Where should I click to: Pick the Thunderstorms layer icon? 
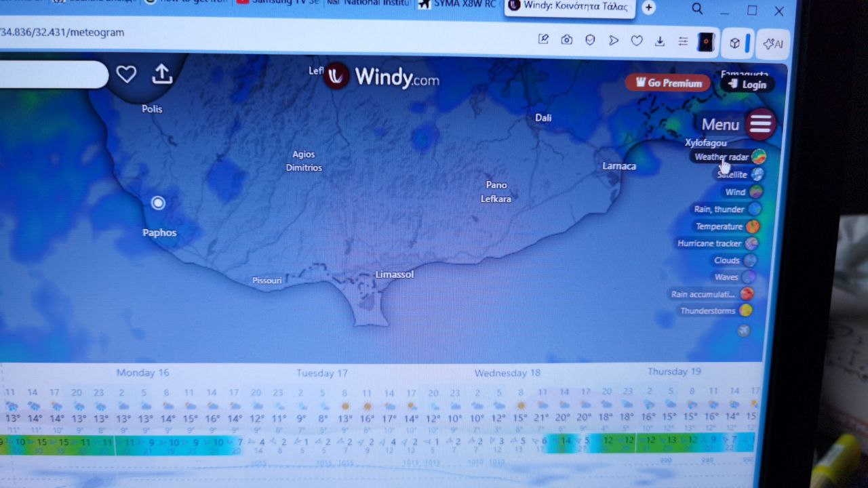pyautogui.click(x=745, y=310)
